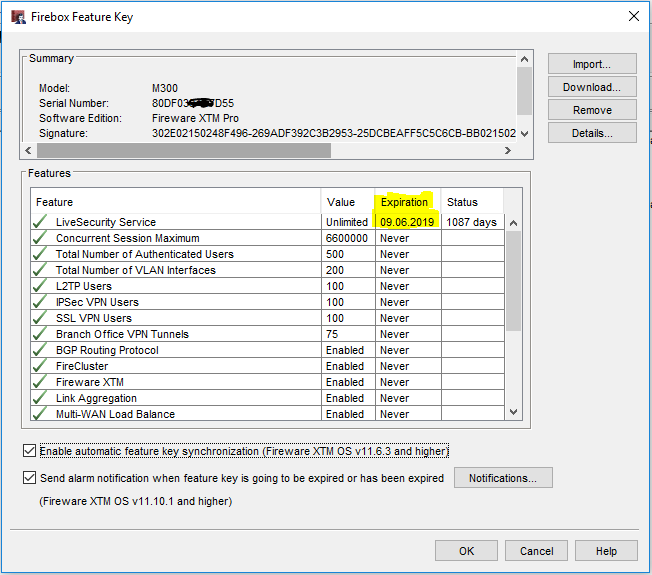Click the green checkmark beside BGP Routing Protocol
Image resolution: width=652 pixels, height=575 pixels.
coord(40,350)
